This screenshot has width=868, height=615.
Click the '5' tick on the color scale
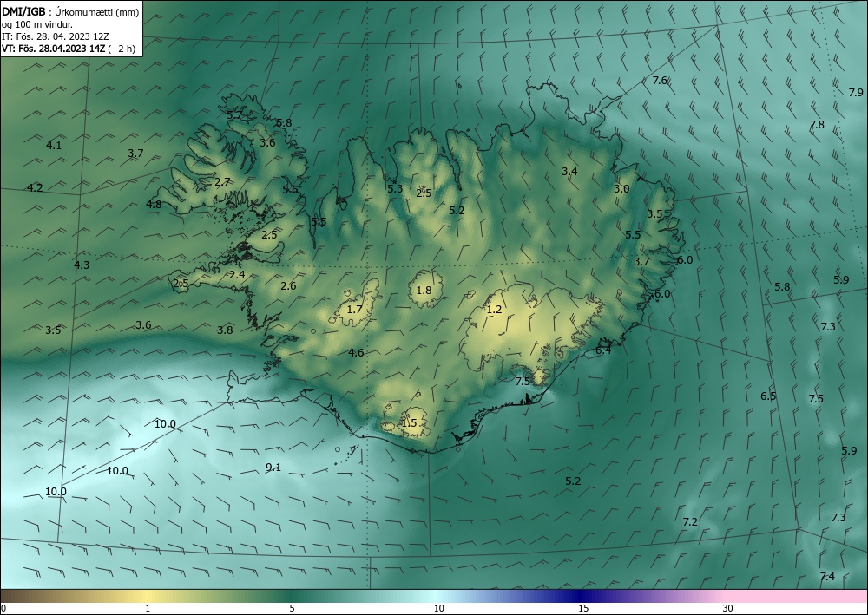pyautogui.click(x=292, y=608)
